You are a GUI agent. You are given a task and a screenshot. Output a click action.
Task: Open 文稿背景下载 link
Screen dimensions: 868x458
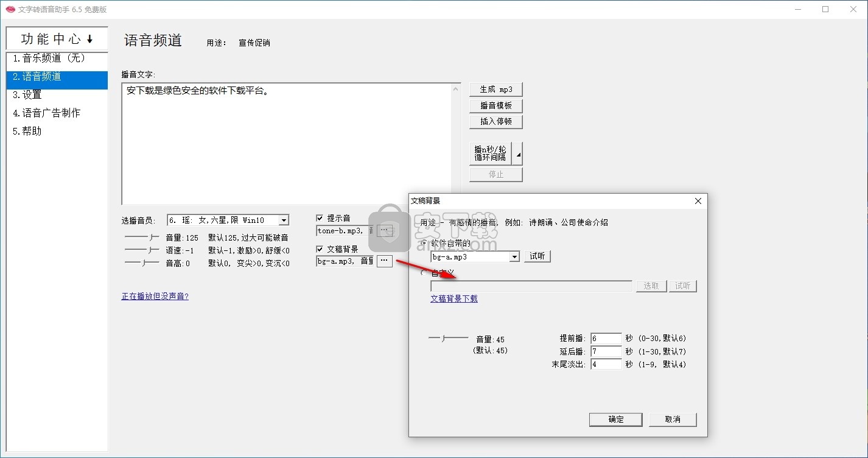[454, 299]
